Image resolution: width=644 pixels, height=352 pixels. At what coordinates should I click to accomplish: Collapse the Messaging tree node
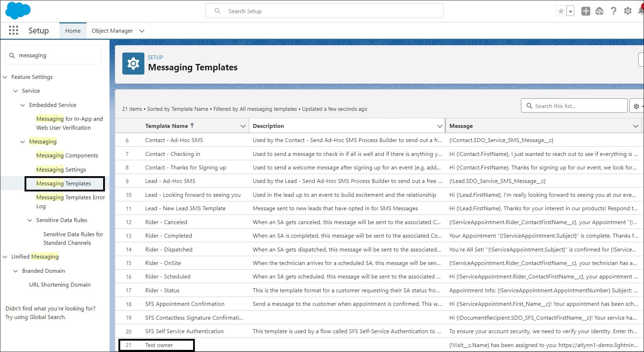tap(23, 142)
